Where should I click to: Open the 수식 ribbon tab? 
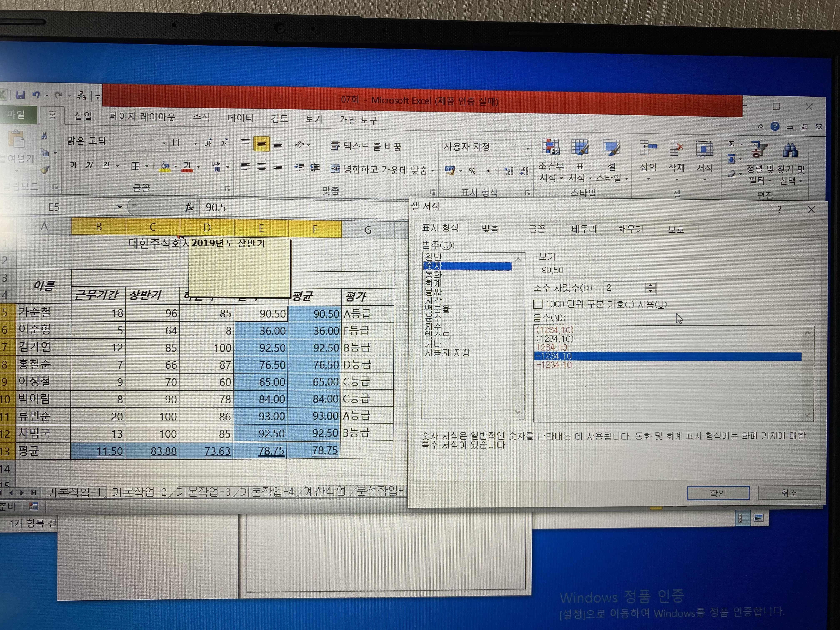point(201,117)
